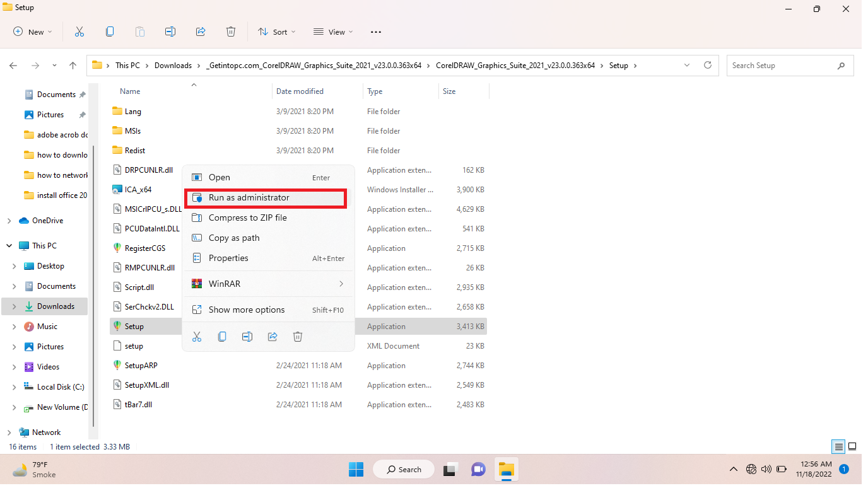This screenshot has width=868, height=493.
Task: Click the volume speaker tray icon
Action: tap(766, 469)
